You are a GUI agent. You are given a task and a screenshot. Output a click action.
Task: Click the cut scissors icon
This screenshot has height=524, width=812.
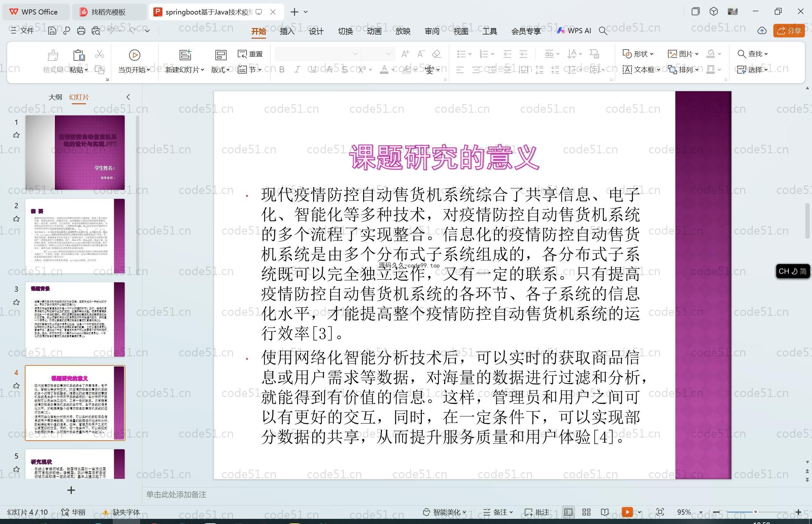point(99,54)
